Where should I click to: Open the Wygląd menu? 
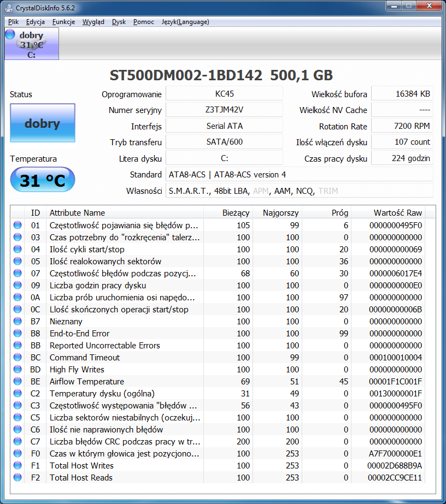[93, 22]
